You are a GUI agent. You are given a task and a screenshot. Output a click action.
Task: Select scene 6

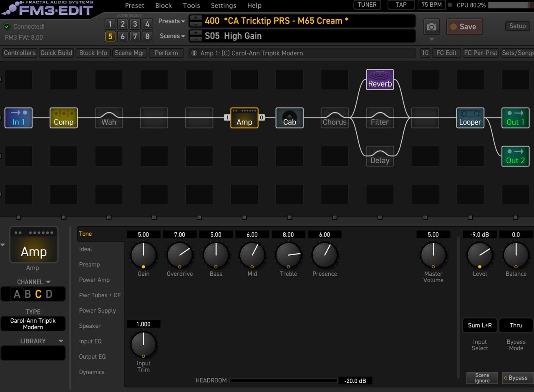click(123, 36)
